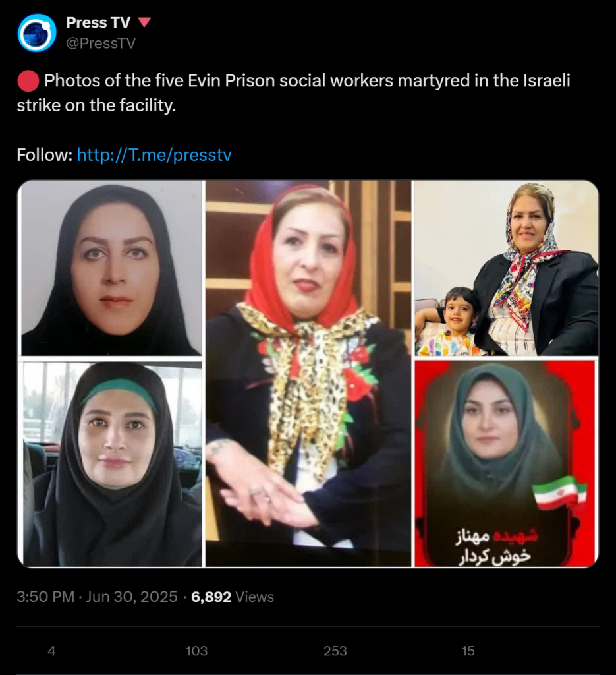Viewport: 616px width, 675px height.
Task: Open the 3:50 PM Jun 30, 2025 timestamp
Action: point(97,597)
